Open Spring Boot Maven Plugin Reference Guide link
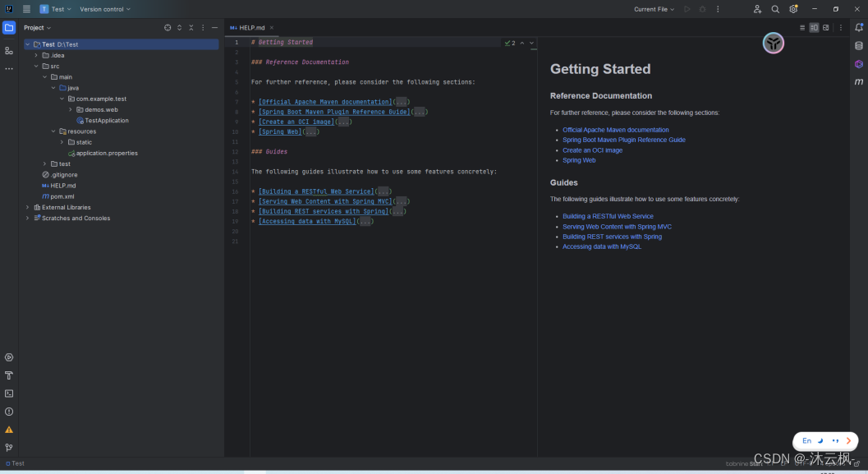 pos(624,140)
